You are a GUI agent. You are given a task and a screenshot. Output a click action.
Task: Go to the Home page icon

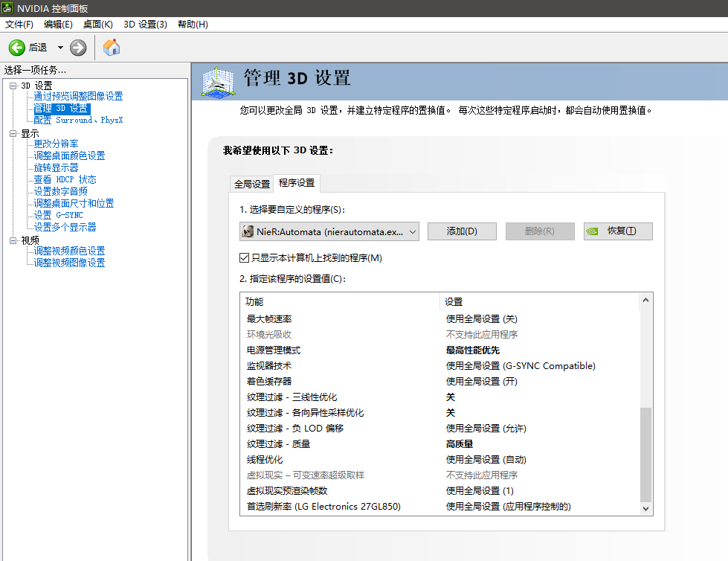(112, 48)
